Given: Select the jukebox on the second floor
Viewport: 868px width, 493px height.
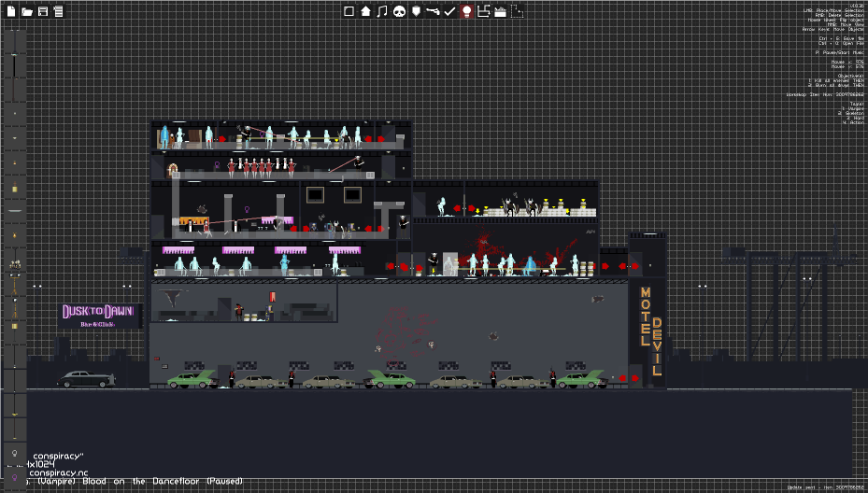Looking at the screenshot, I should pos(173,170).
